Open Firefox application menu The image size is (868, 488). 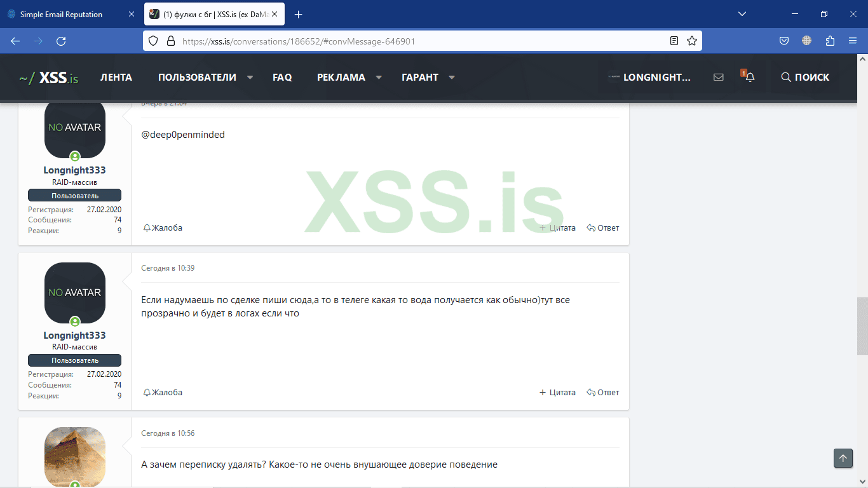coord(853,41)
